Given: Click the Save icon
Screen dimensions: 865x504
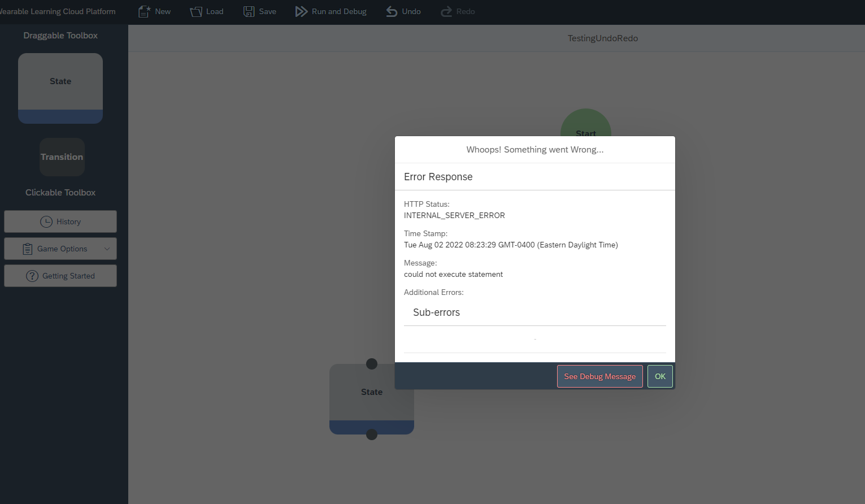Looking at the screenshot, I should coord(249,11).
